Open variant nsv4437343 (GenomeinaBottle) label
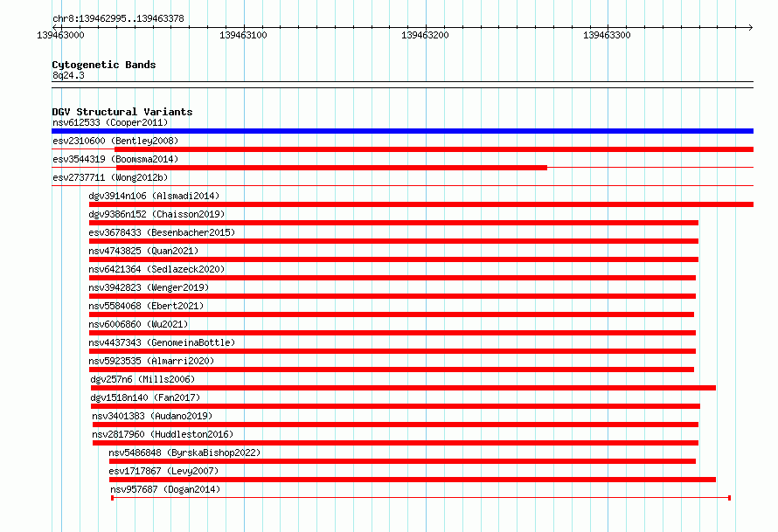Viewport: 778px width, 532px height. tap(162, 342)
